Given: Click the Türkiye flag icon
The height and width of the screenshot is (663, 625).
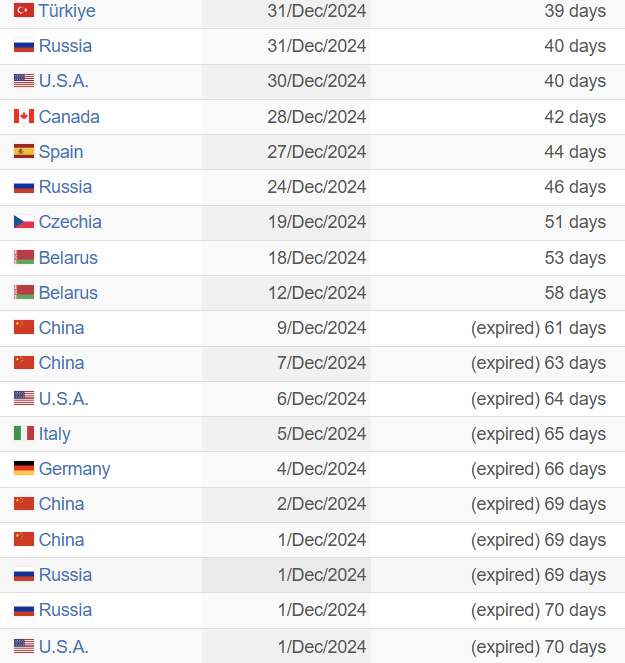Looking at the screenshot, I should coord(24,11).
